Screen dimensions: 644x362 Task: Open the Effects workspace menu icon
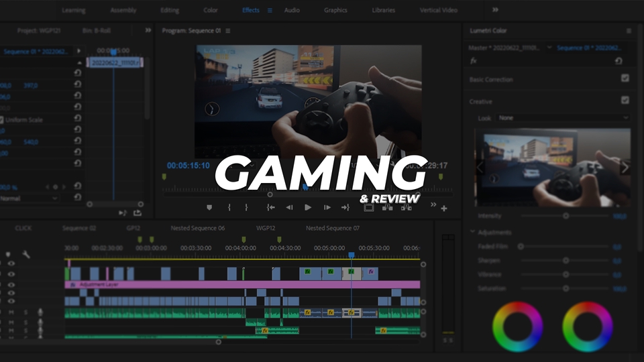270,10
